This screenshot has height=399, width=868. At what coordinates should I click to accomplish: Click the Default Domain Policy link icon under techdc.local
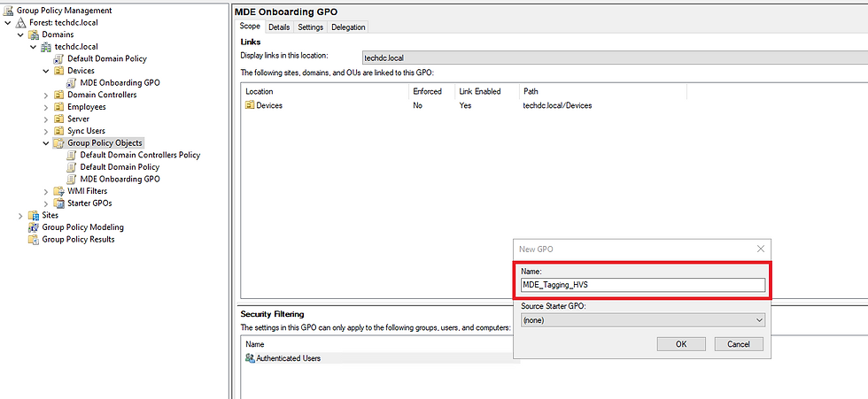[59, 58]
